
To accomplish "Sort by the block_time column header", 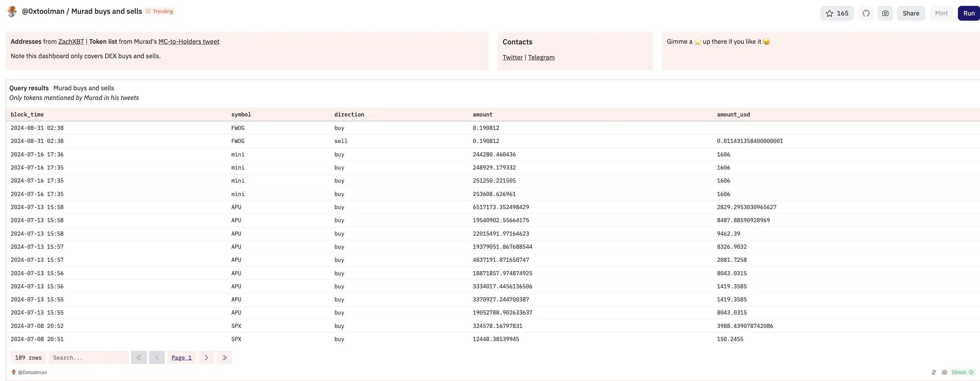I will click(x=27, y=114).
